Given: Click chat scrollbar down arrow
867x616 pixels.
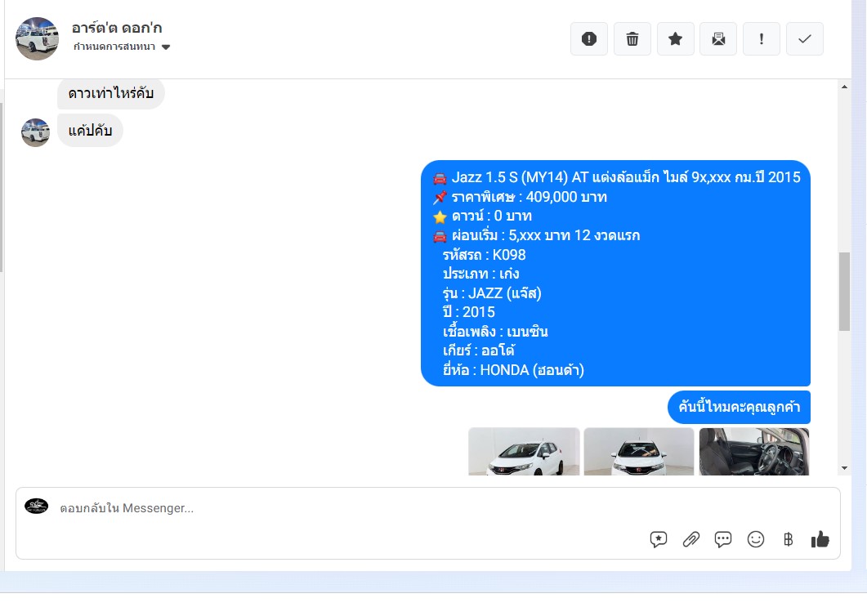Looking at the screenshot, I should pos(844,468).
